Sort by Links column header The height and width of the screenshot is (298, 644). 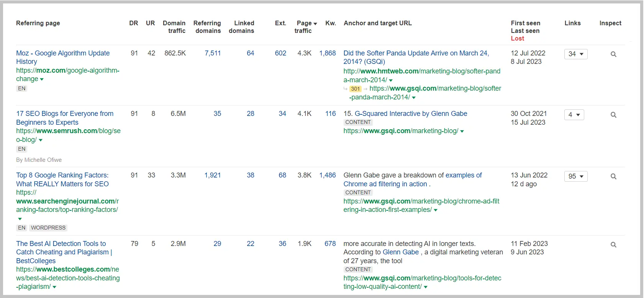click(x=572, y=23)
